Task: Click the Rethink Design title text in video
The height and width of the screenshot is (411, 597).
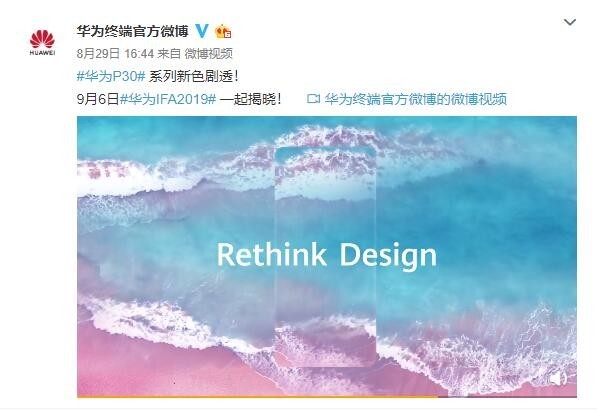Action: [327, 254]
